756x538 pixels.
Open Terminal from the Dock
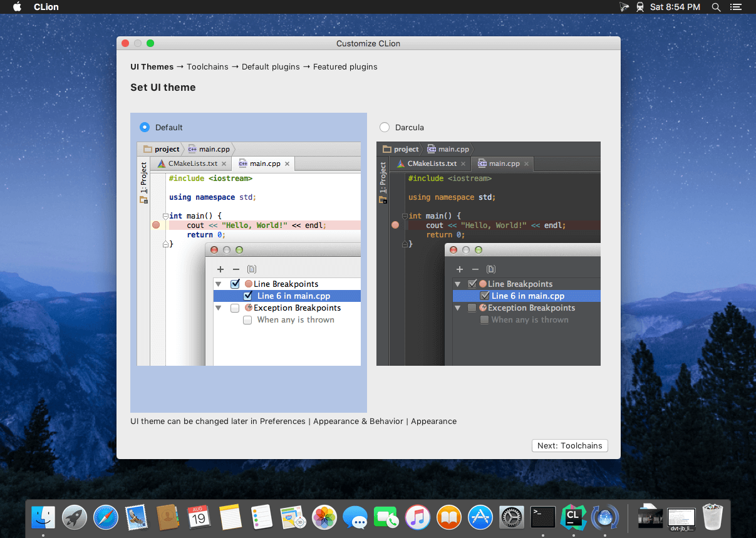[542, 517]
